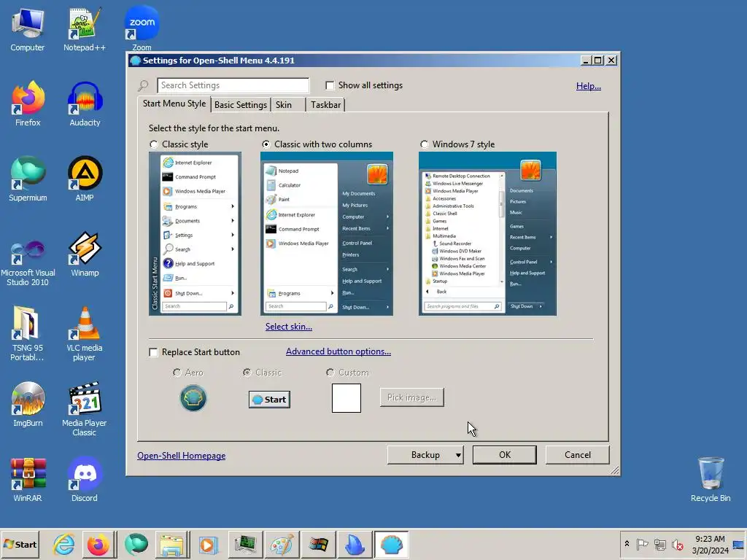Open Notepad++ desktop shortcut
This screenshot has width=747, height=560.
click(85, 29)
